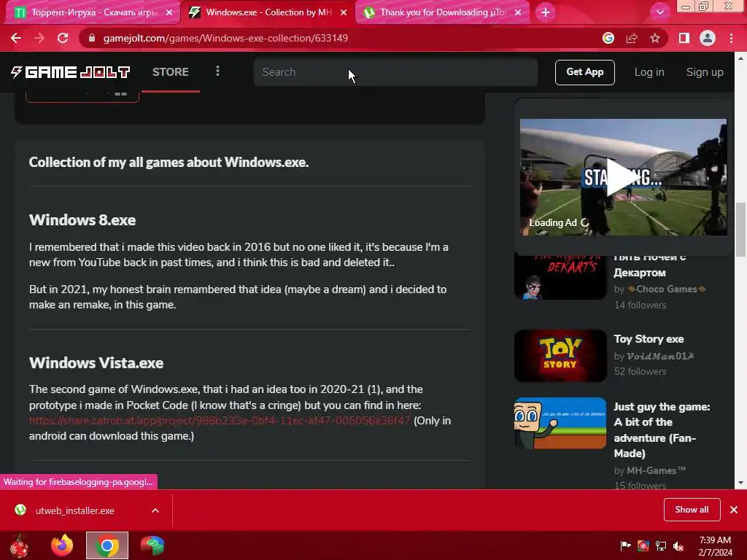Launch Firefox from taskbar

[62, 545]
